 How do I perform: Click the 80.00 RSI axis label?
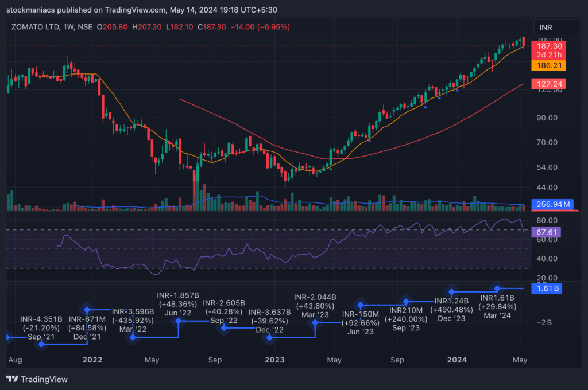click(x=547, y=220)
